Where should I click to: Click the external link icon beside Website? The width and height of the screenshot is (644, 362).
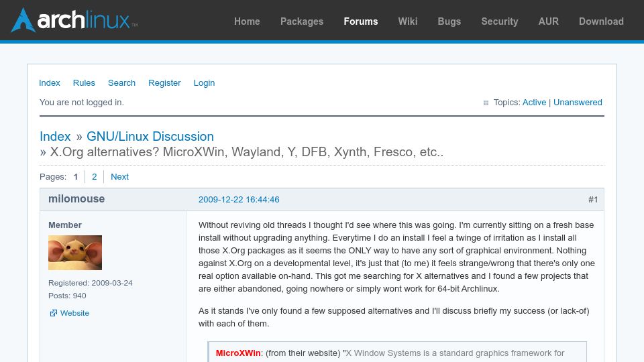point(54,313)
